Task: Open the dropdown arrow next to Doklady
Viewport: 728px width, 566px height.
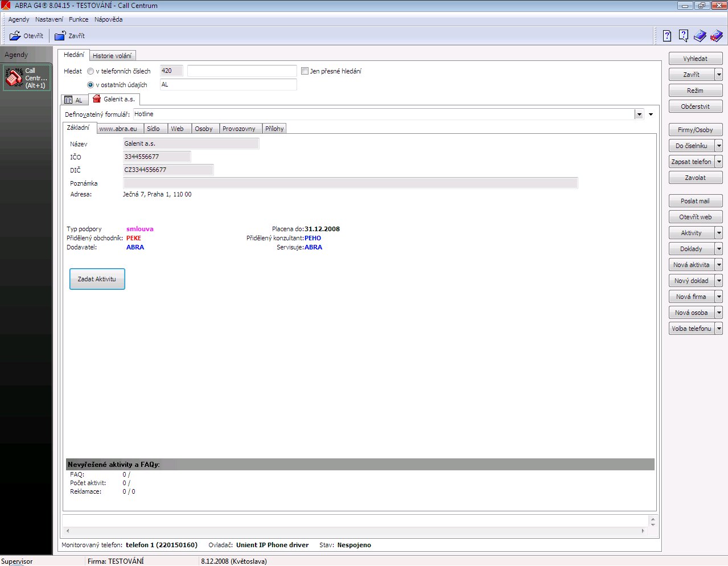Action: click(x=719, y=249)
